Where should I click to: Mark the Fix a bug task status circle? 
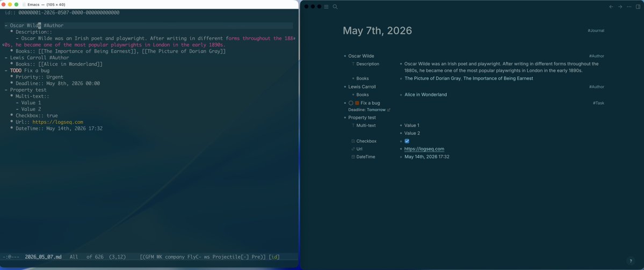[x=351, y=103]
